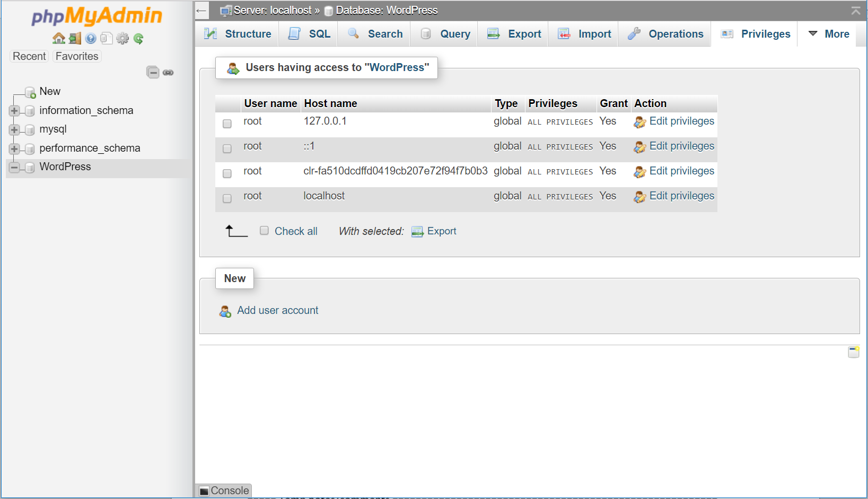Click the edit icon for root at ::1
The image size is (868, 499).
click(x=640, y=147)
